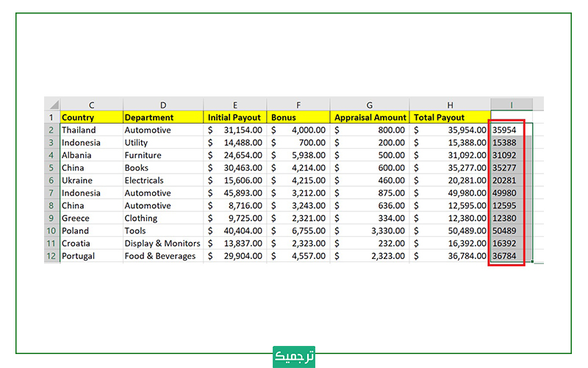The height and width of the screenshot is (368, 588).
Task: Select row 12 header
Action: [x=51, y=256]
